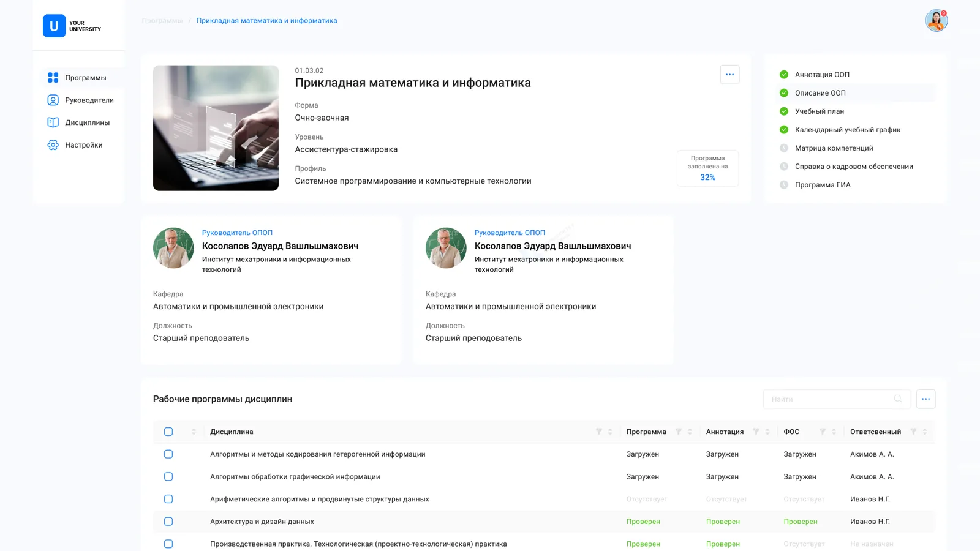Click second card's Руководитель ОПОП label

point(510,233)
